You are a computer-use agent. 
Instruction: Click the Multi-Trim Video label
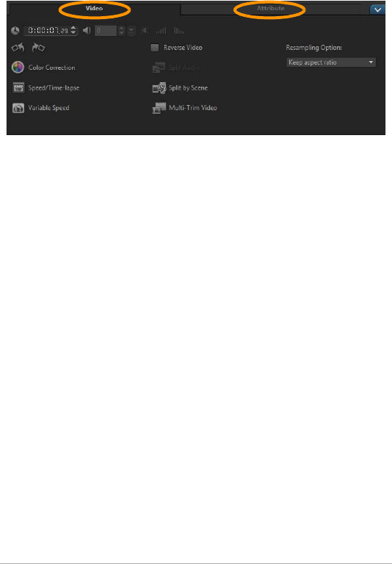[193, 108]
